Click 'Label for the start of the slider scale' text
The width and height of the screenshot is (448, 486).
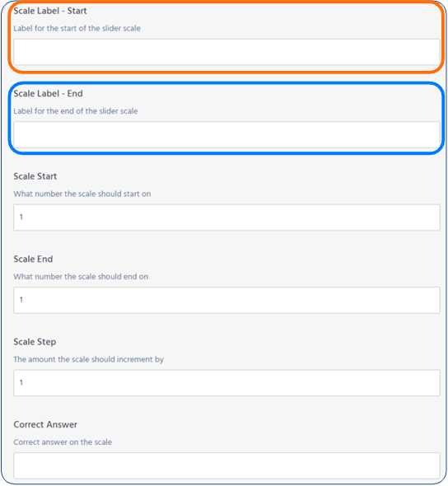click(x=77, y=28)
